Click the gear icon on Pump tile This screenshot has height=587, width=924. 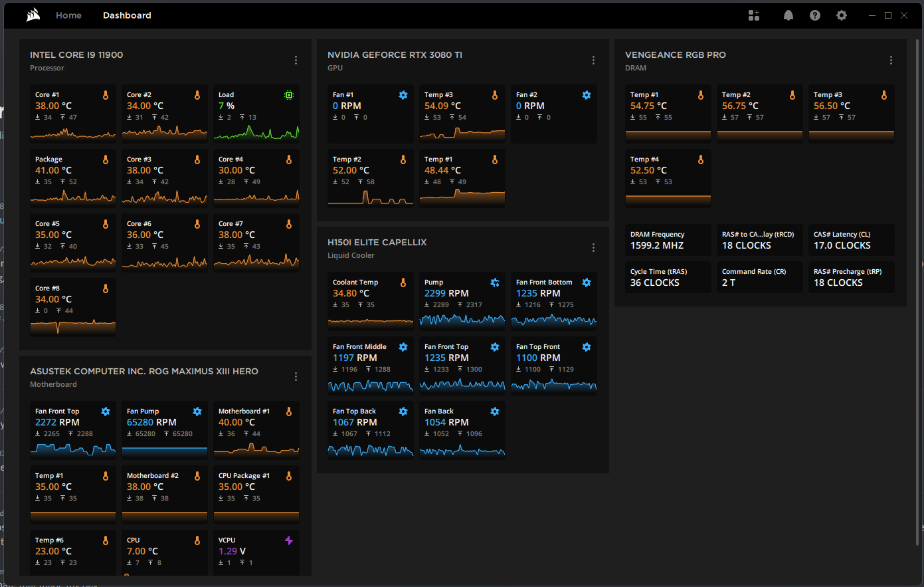click(495, 283)
